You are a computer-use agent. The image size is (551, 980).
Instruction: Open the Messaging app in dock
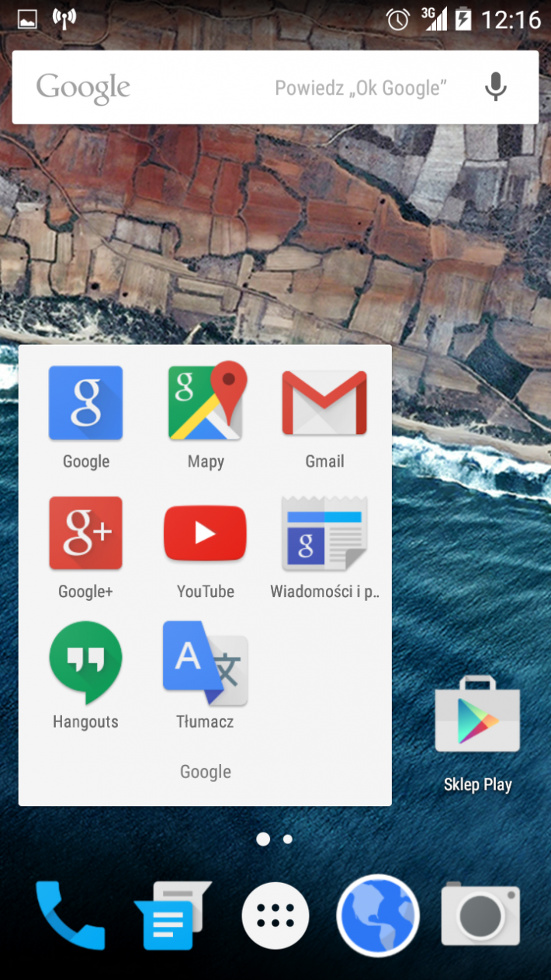(172, 916)
